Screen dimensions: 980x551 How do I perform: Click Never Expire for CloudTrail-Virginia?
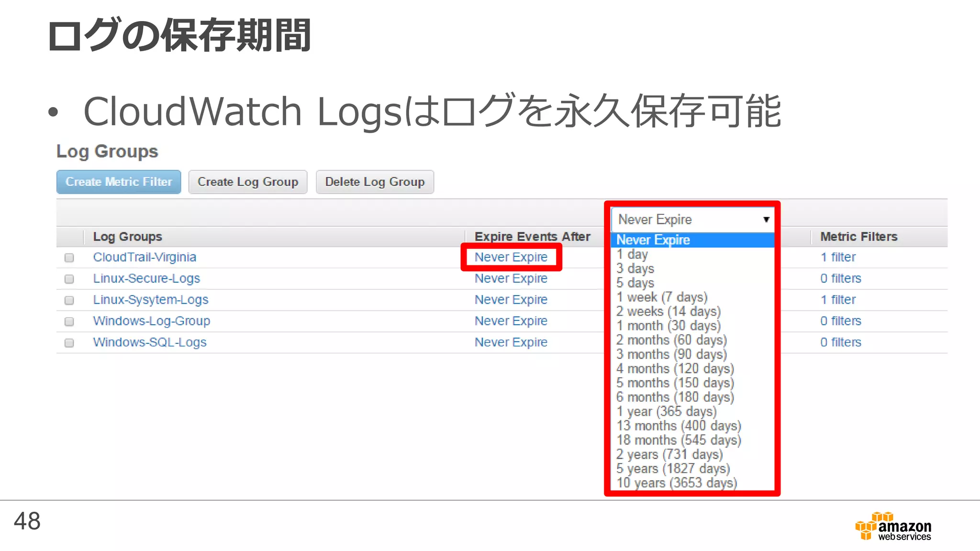pos(511,257)
